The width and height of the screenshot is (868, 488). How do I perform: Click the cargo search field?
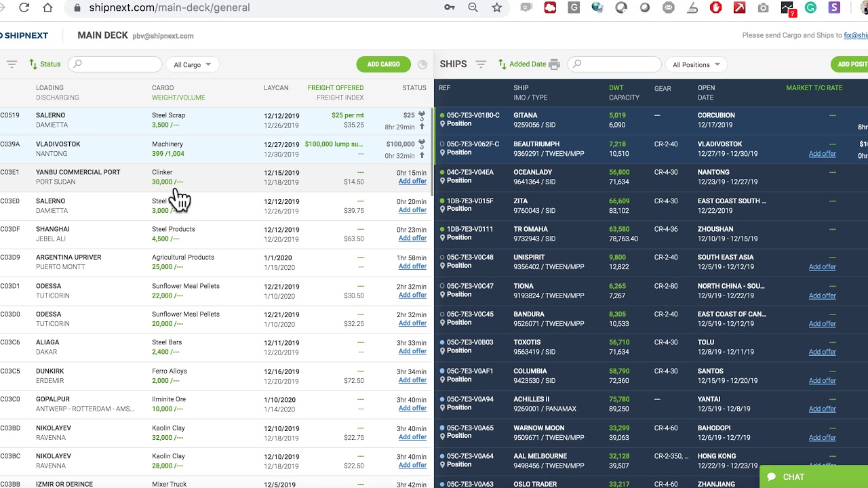116,64
